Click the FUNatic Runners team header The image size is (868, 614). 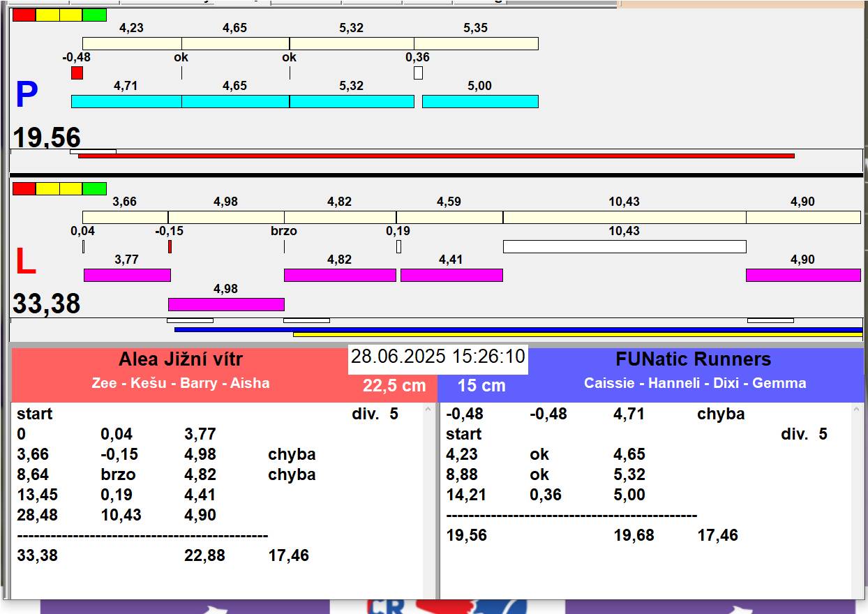(x=693, y=360)
